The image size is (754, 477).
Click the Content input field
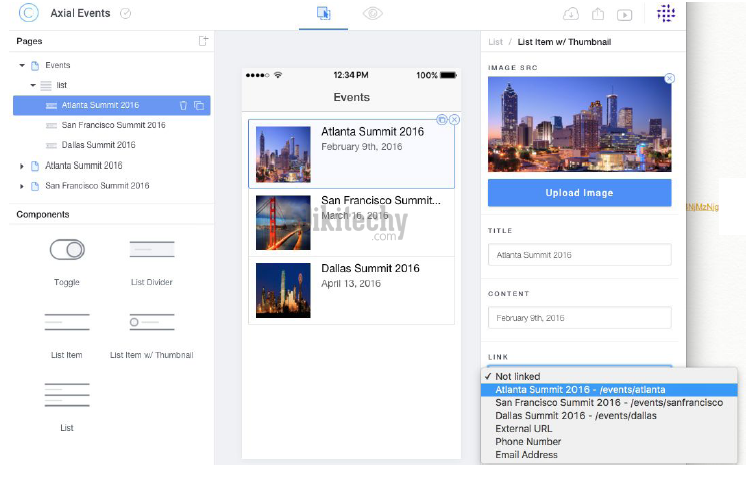(x=579, y=318)
